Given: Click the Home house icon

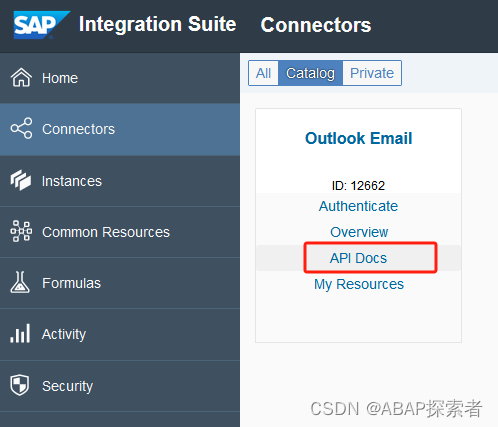Looking at the screenshot, I should click(21, 78).
